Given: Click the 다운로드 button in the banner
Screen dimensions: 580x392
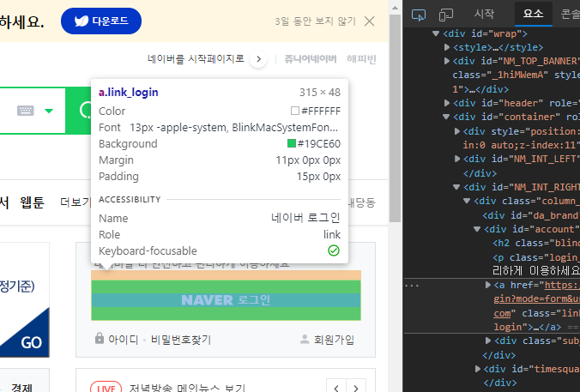Looking at the screenshot, I should coord(101,21).
